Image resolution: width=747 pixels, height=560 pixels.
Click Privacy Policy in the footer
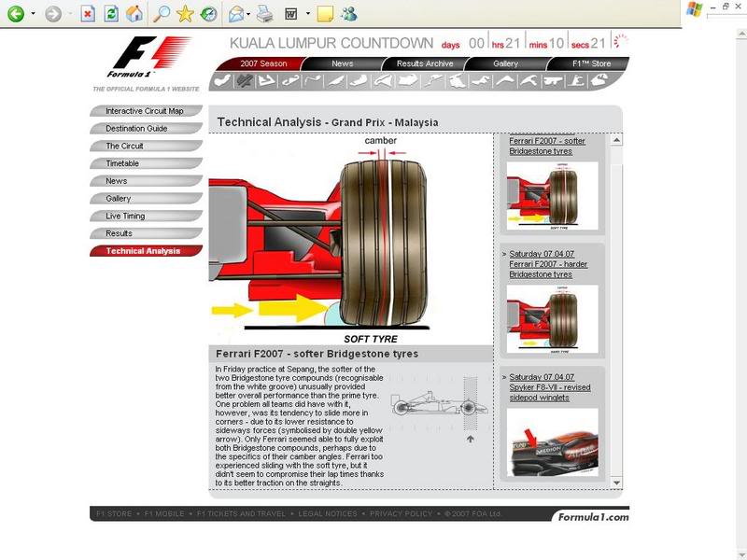[401, 514]
